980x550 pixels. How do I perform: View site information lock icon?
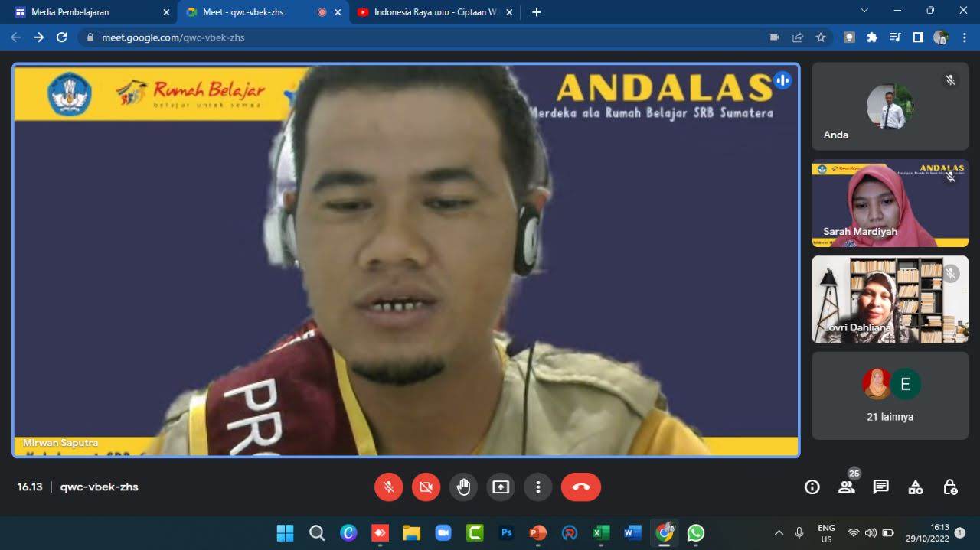pos(90,37)
